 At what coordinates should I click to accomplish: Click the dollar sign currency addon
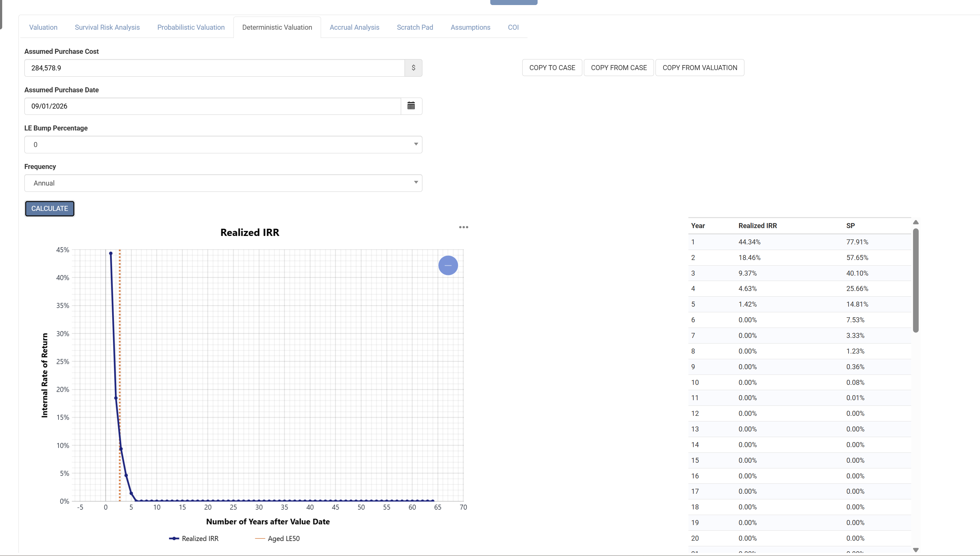point(413,68)
